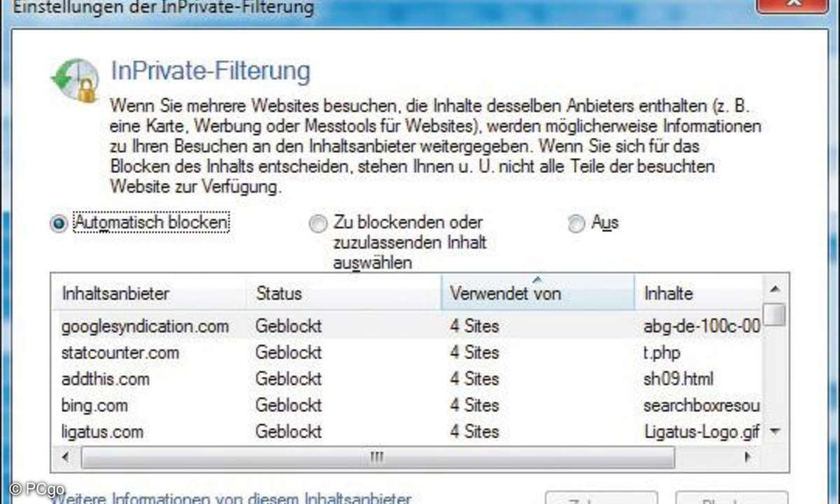Click the abg-de-100c-00 content cell
The width and height of the screenshot is (840, 504).
[702, 325]
